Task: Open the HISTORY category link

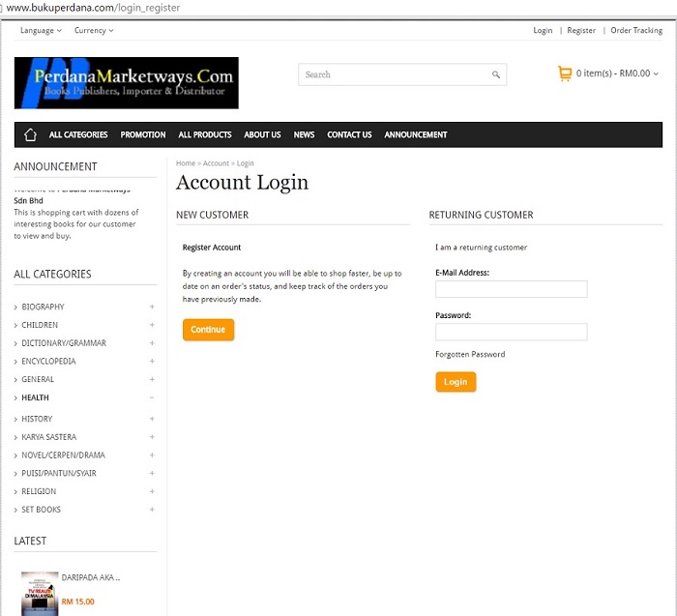Action: [37, 419]
